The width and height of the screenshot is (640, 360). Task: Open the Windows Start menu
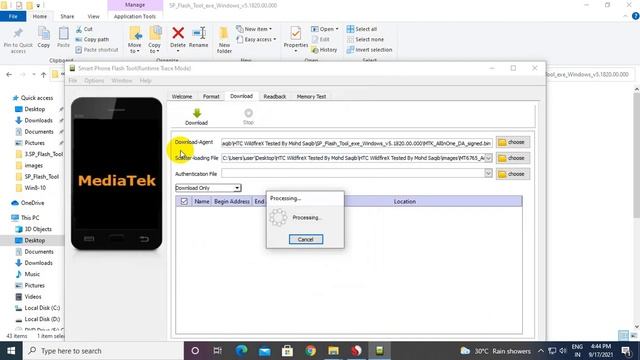tap(11, 351)
